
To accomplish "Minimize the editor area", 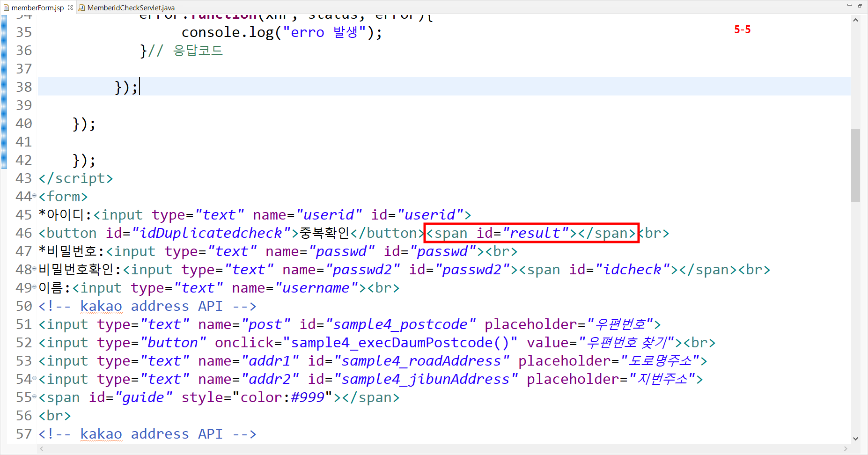I will coord(849,5).
